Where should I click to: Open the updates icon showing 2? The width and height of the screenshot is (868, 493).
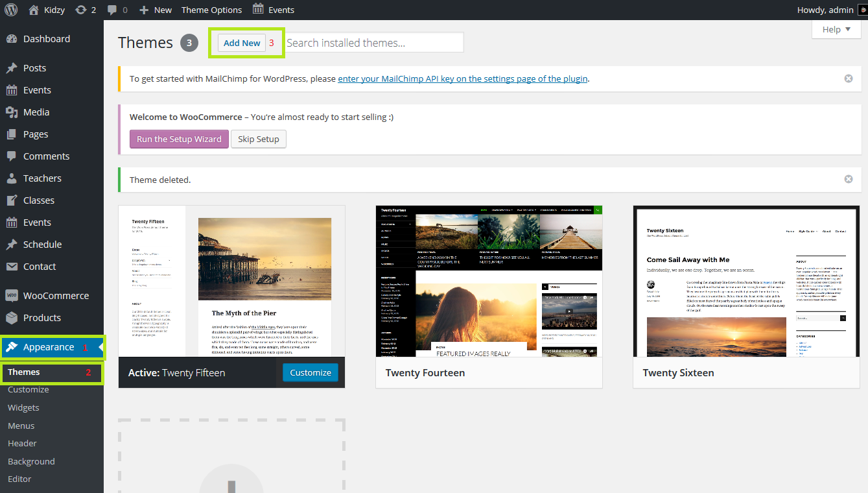[81, 10]
